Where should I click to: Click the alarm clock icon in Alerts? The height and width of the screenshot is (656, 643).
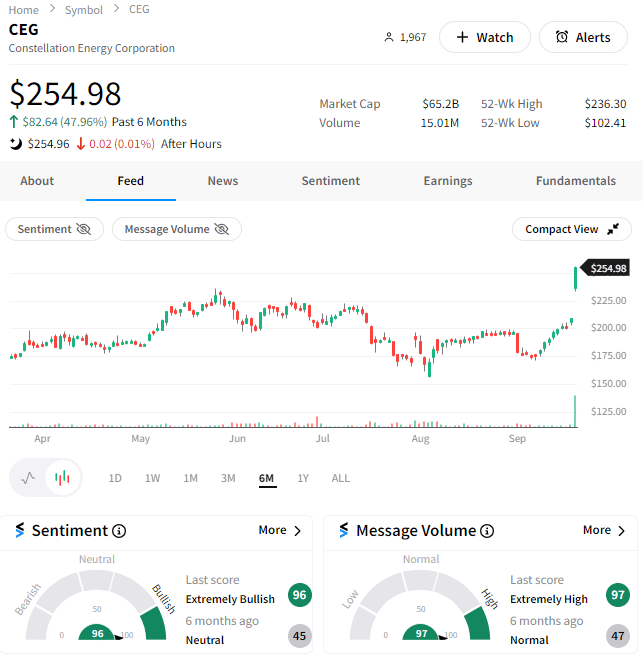point(562,37)
